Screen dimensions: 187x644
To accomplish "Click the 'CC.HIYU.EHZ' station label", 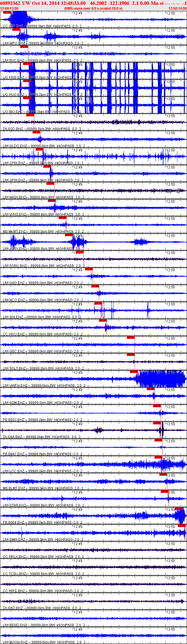I will [x=14, y=334].
